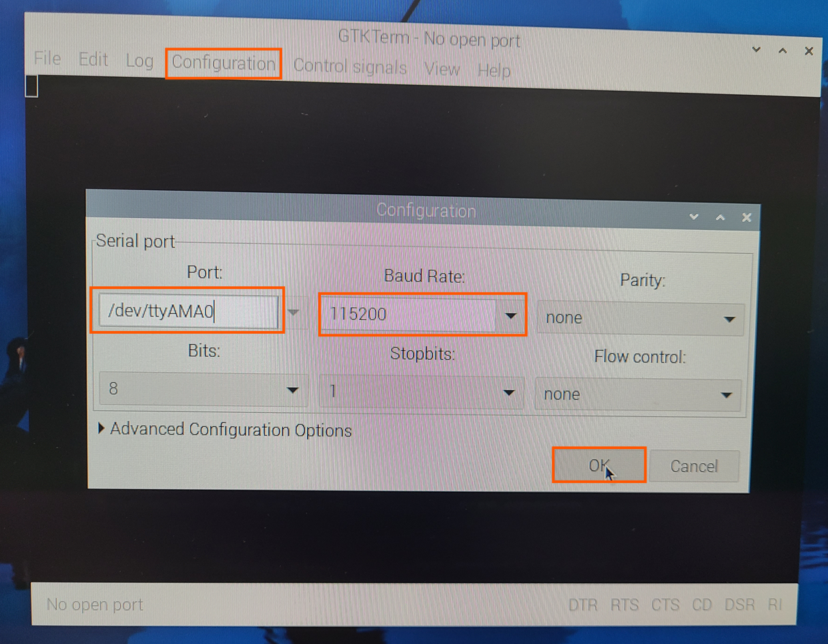
Task: Click the RI status indicator
Action: pos(775,605)
